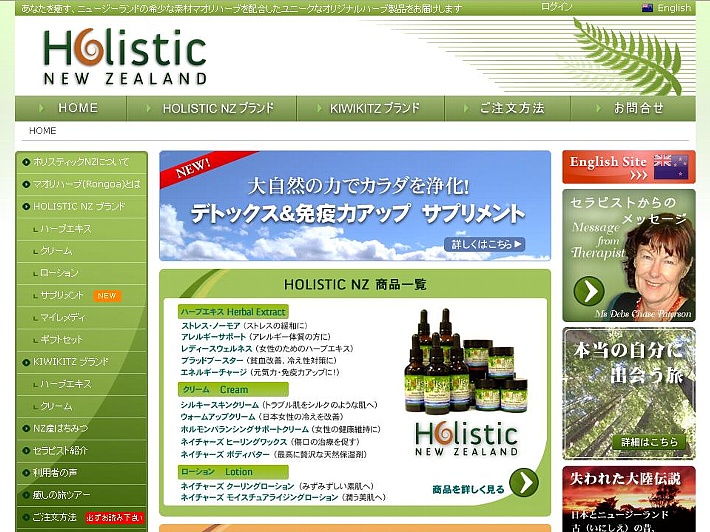The width and height of the screenshot is (710, 532).
Task: Click the product bottles and jars image
Action: point(466,361)
